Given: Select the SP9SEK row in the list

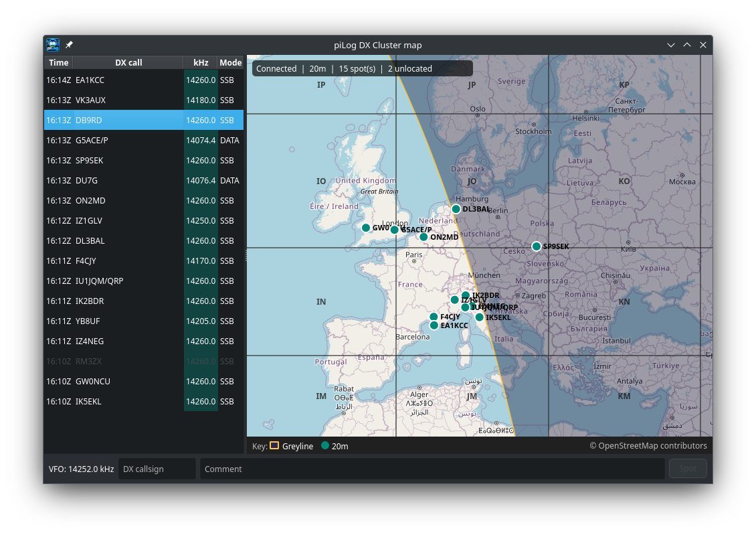Looking at the screenshot, I should 144,161.
